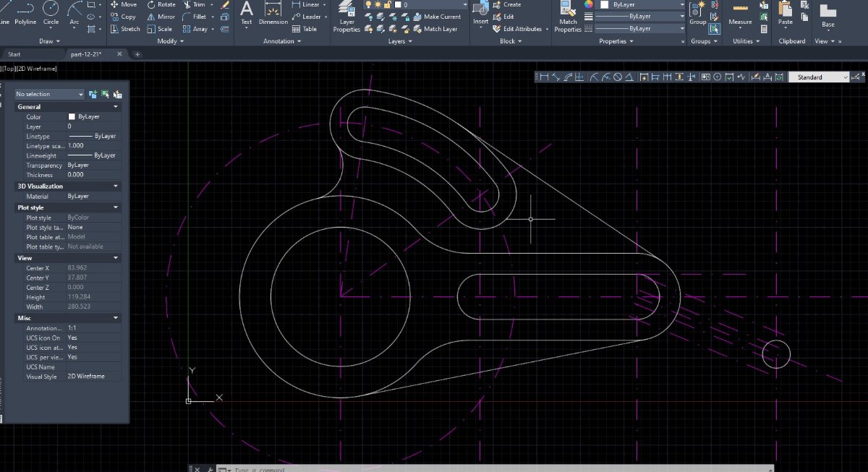Open the No selection dropdown
The image size is (868, 472).
[x=50, y=94]
